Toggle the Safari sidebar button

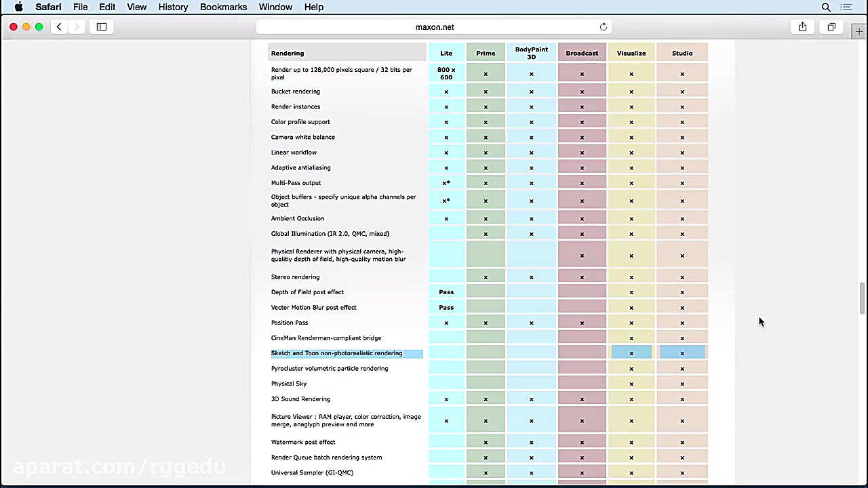(x=102, y=27)
